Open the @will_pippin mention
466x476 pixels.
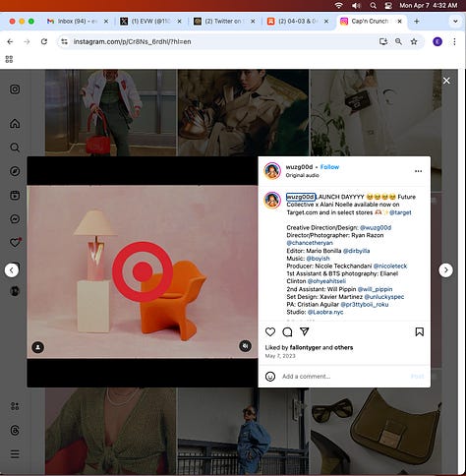(x=375, y=289)
